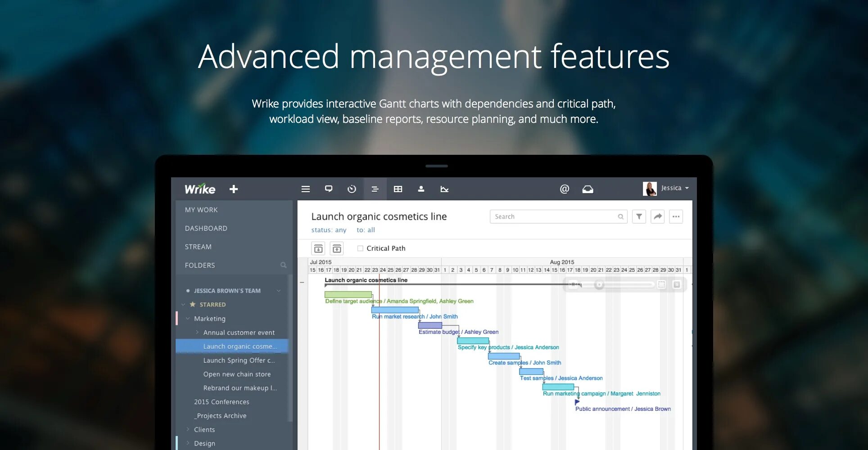Viewport: 868px width, 450px height.
Task: Select the Gantt chart timeline view icon
Action: pyautogui.click(x=375, y=189)
